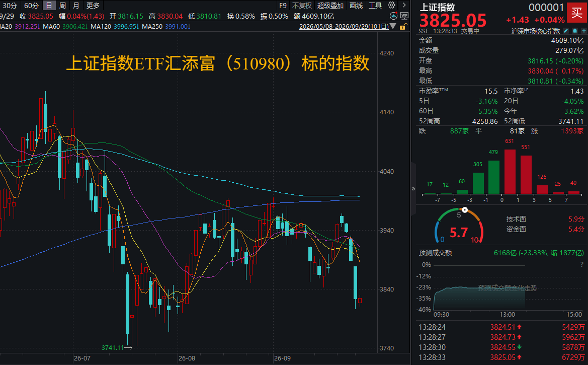Click the red 631 distribution bar

pyautogui.click(x=510, y=172)
